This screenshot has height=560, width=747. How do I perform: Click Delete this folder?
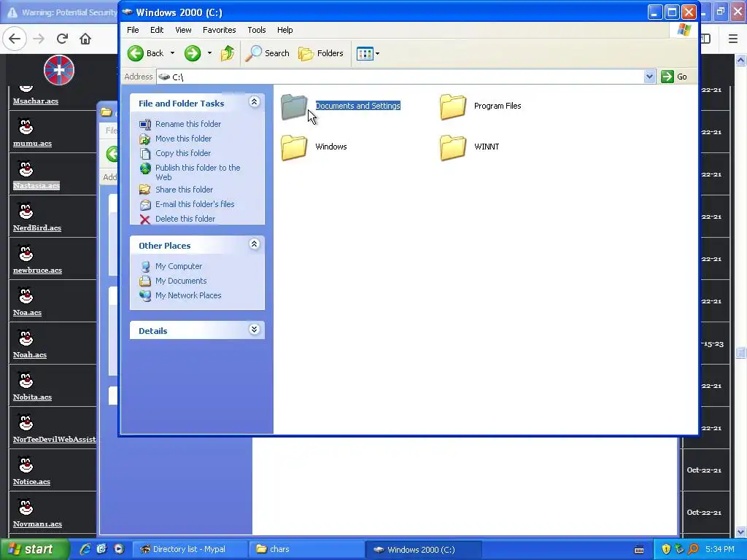pyautogui.click(x=185, y=219)
